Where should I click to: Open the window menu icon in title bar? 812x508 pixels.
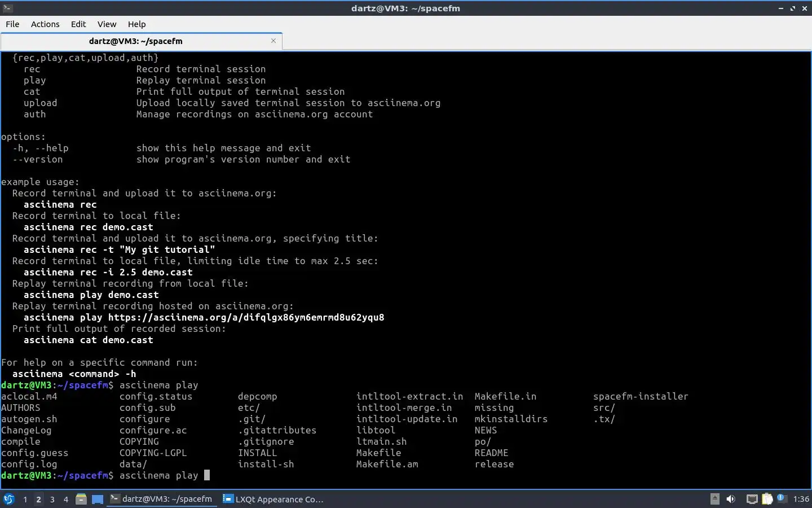coord(7,8)
